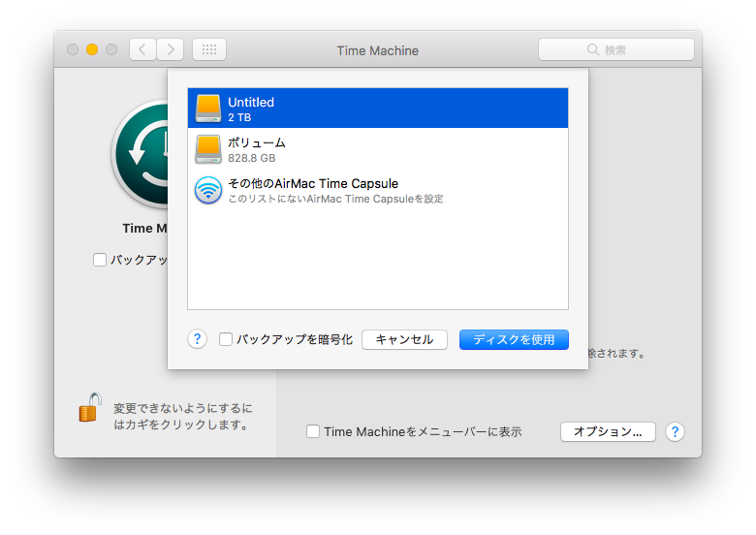Open the オプション... button
The image size is (756, 535).
pos(608,432)
